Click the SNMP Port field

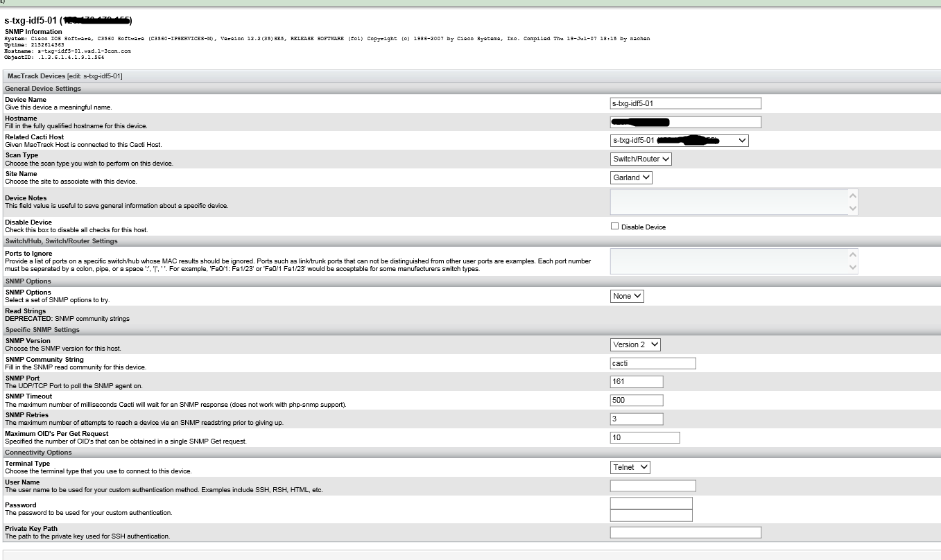pyautogui.click(x=637, y=381)
